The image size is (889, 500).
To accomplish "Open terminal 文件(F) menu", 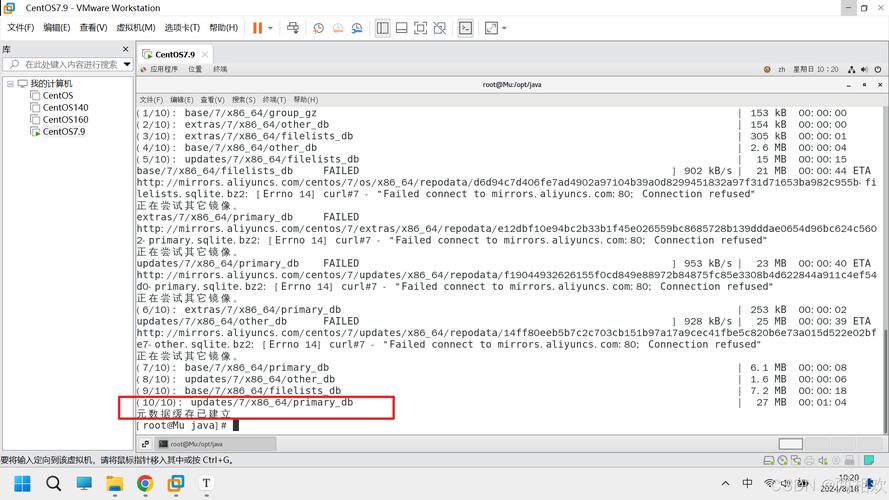I will point(151,100).
